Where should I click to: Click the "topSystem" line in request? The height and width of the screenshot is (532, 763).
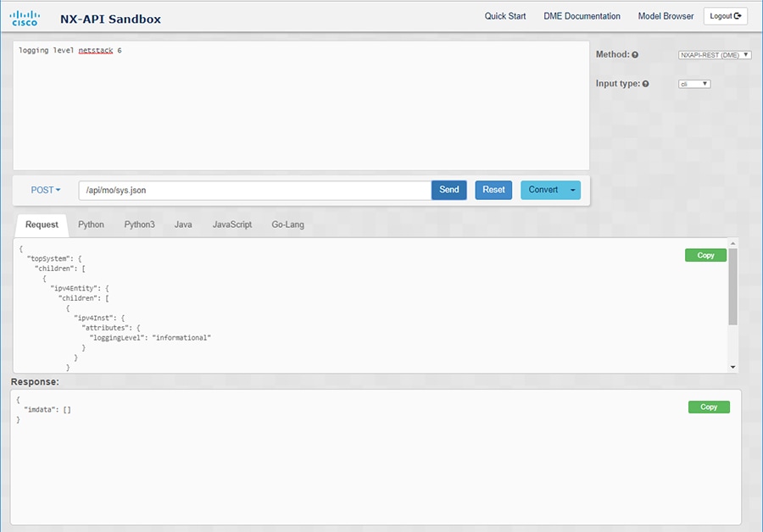click(54, 258)
